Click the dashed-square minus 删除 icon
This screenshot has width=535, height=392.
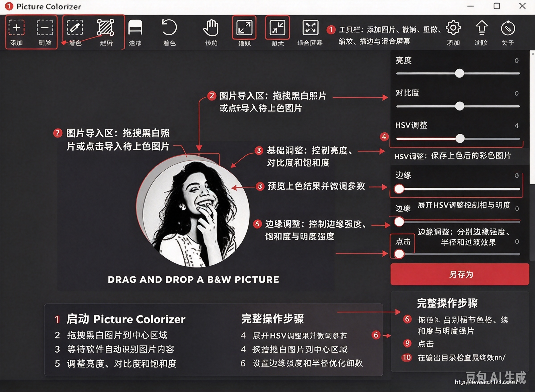pos(45,28)
